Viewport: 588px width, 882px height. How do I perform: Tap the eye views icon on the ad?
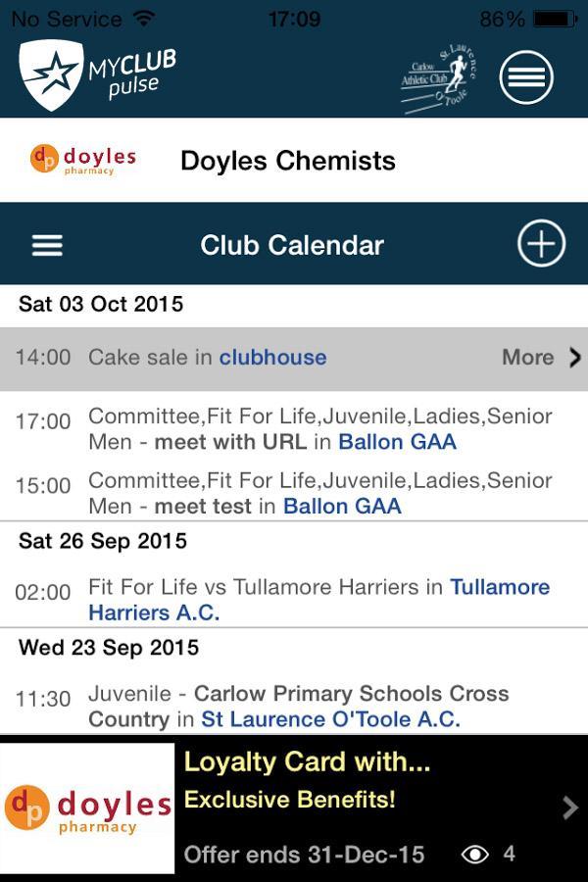[477, 854]
